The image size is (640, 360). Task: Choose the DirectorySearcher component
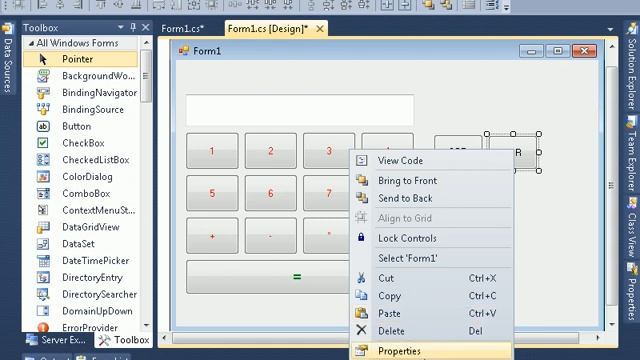pyautogui.click(x=80, y=294)
